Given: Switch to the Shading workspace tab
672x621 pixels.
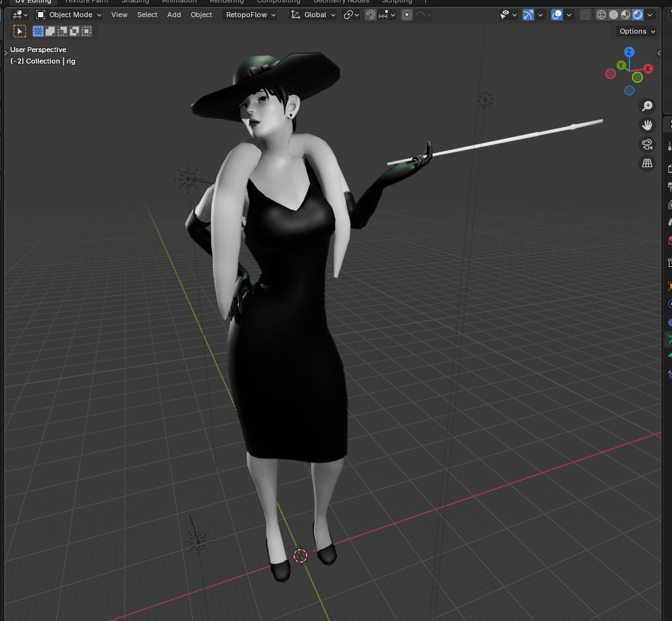Looking at the screenshot, I should (135, 2).
